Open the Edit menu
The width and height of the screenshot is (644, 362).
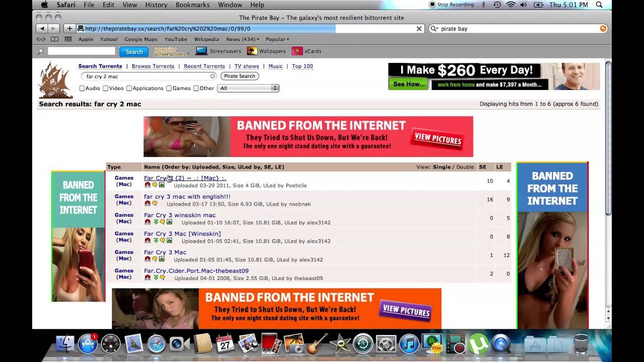(108, 5)
